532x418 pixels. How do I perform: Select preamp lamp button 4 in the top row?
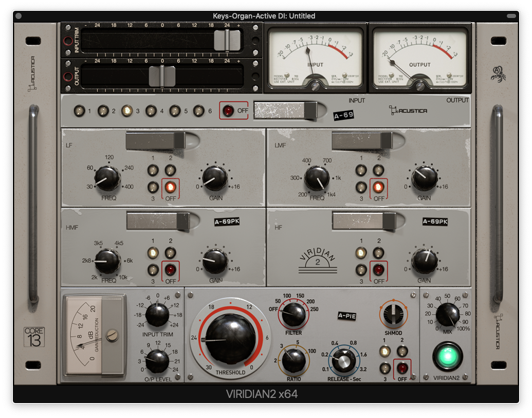151,111
